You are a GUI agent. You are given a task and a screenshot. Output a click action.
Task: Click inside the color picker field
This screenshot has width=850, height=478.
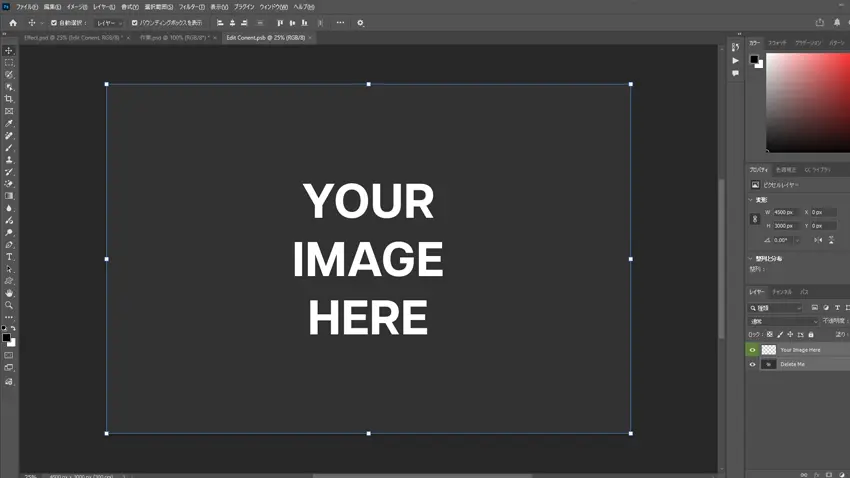[x=806, y=100]
